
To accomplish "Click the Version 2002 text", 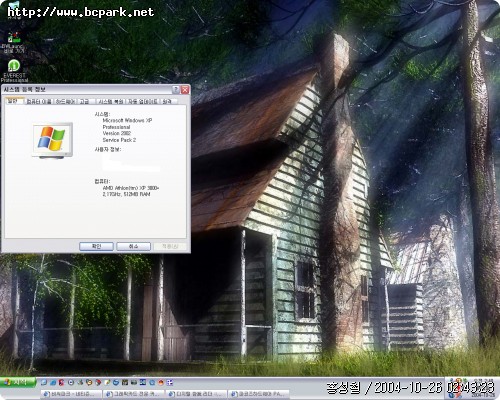I will tap(116, 133).
